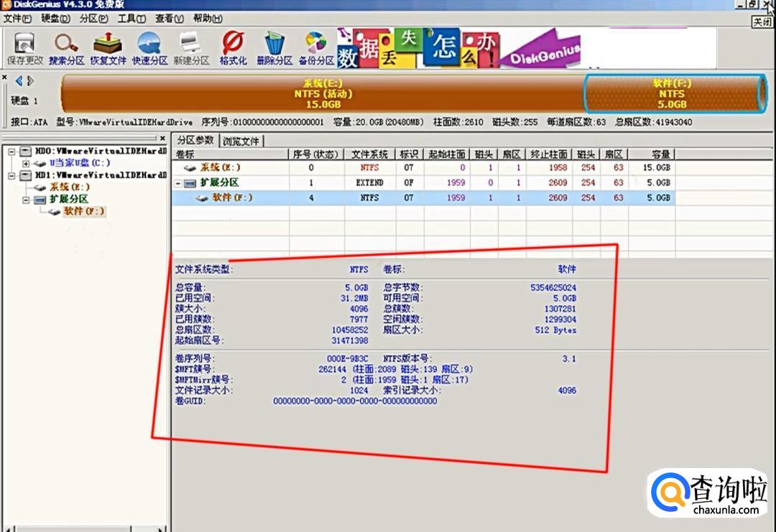Image resolution: width=776 pixels, height=532 pixels.
Task: Launch the 恢复文件 file recovery tool
Action: click(108, 48)
